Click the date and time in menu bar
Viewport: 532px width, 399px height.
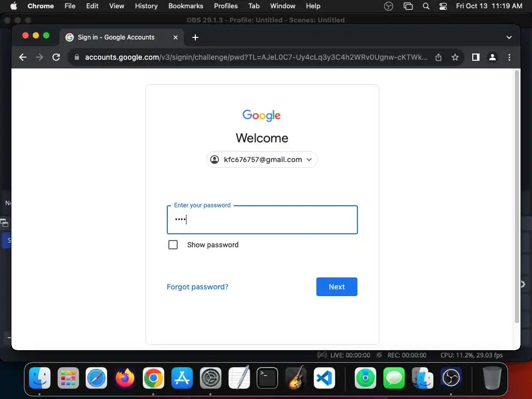click(489, 6)
